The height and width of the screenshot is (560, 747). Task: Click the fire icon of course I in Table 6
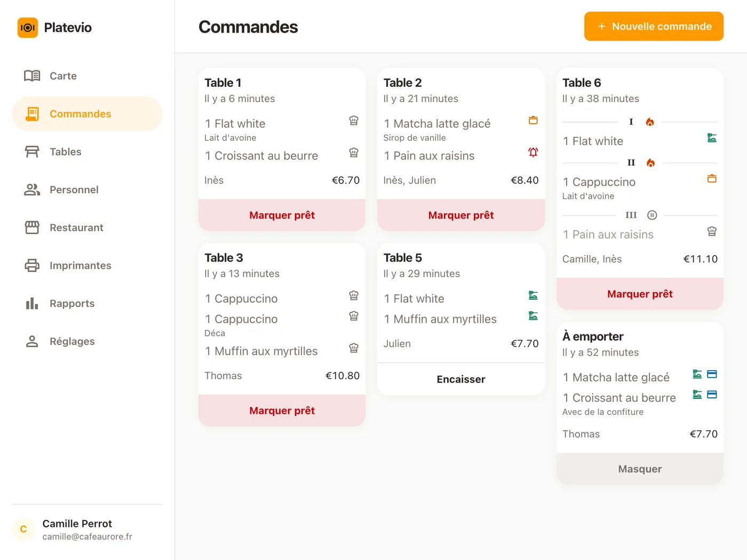point(650,122)
